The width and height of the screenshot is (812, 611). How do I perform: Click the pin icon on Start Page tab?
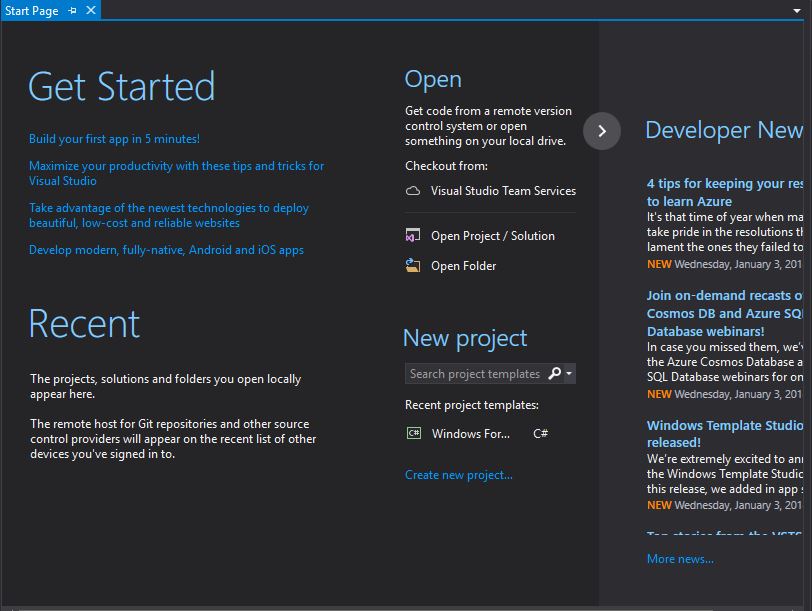tap(72, 10)
